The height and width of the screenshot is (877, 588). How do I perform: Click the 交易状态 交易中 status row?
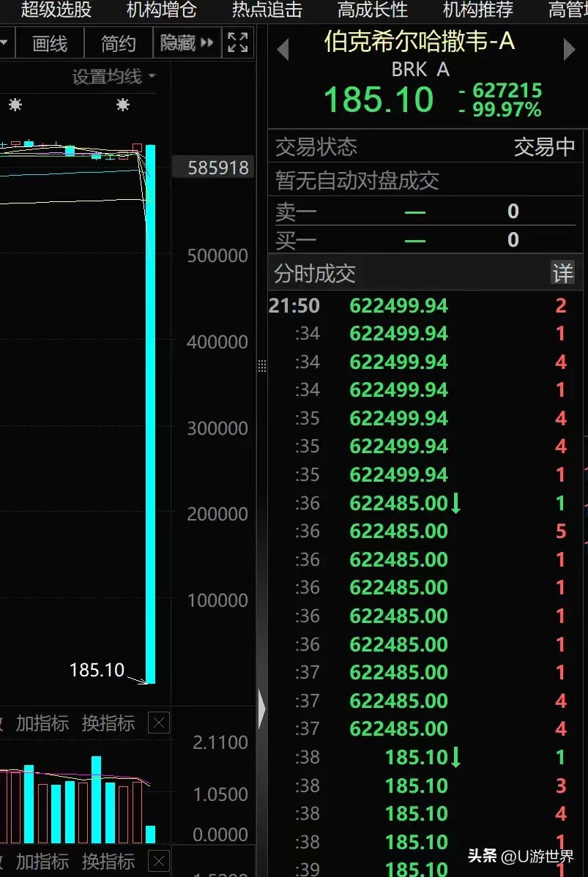coord(425,147)
